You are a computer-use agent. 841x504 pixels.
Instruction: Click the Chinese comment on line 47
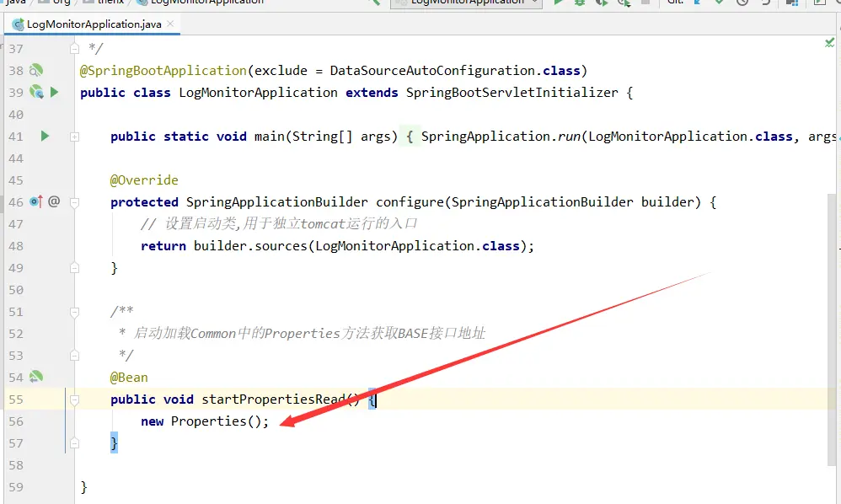tap(279, 223)
